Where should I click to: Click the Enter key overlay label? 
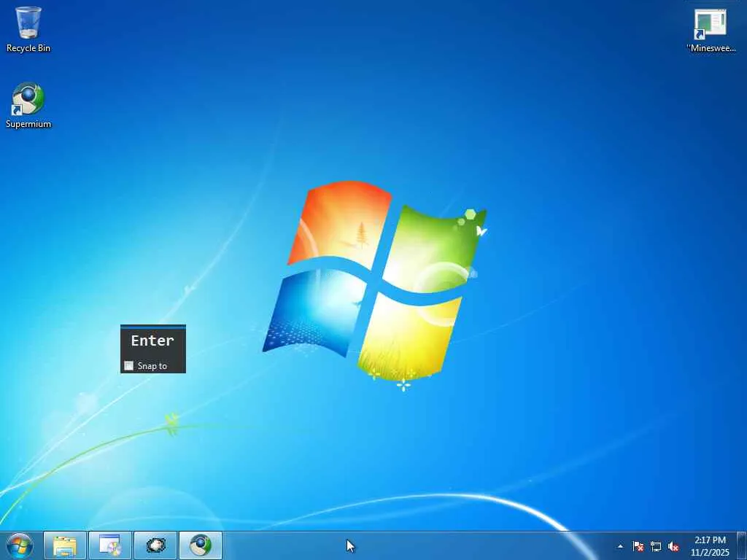click(152, 341)
